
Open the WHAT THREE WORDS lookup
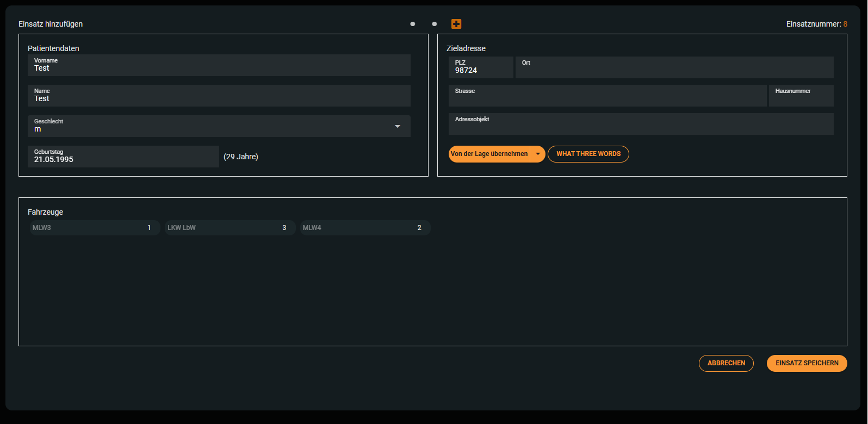point(588,154)
